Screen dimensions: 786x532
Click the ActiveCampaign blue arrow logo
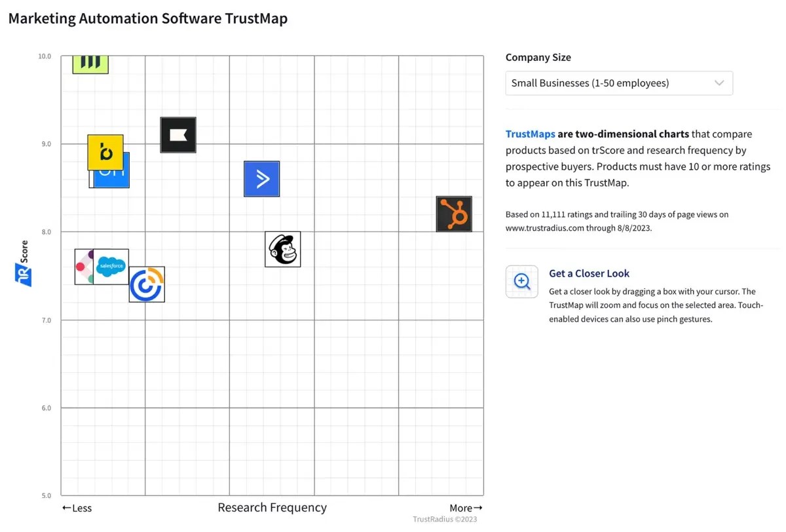click(262, 179)
